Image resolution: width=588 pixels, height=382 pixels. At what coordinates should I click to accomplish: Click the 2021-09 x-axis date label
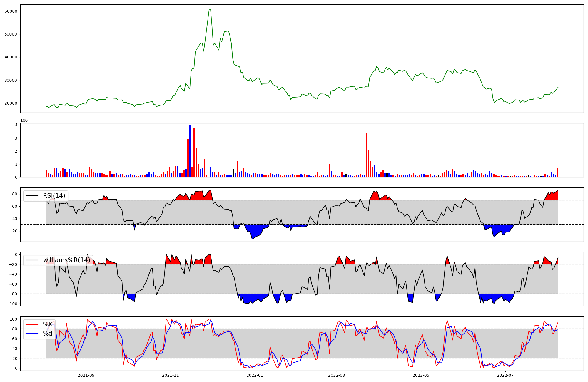86,375
